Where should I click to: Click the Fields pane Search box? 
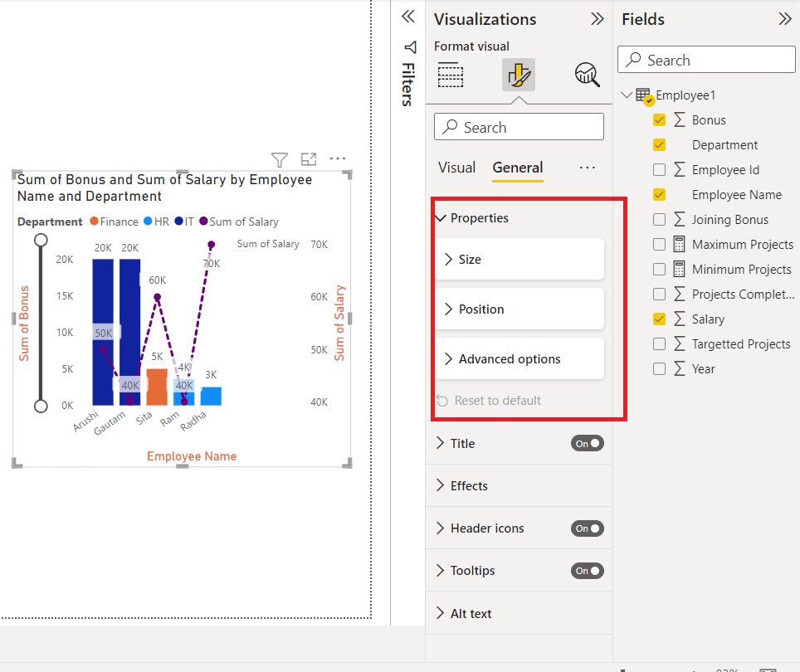click(x=706, y=60)
